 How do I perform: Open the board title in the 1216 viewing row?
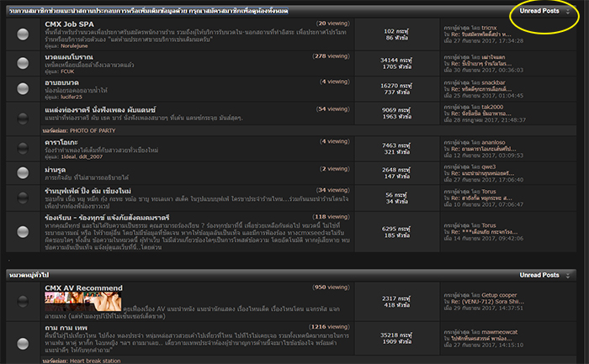[x=66, y=328]
